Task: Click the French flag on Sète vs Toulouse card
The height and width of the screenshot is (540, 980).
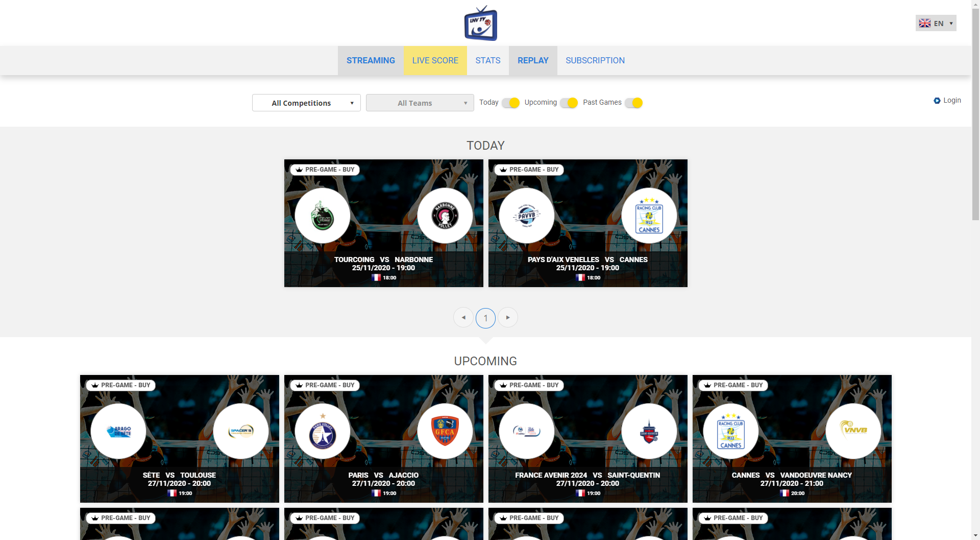Action: 172,494
